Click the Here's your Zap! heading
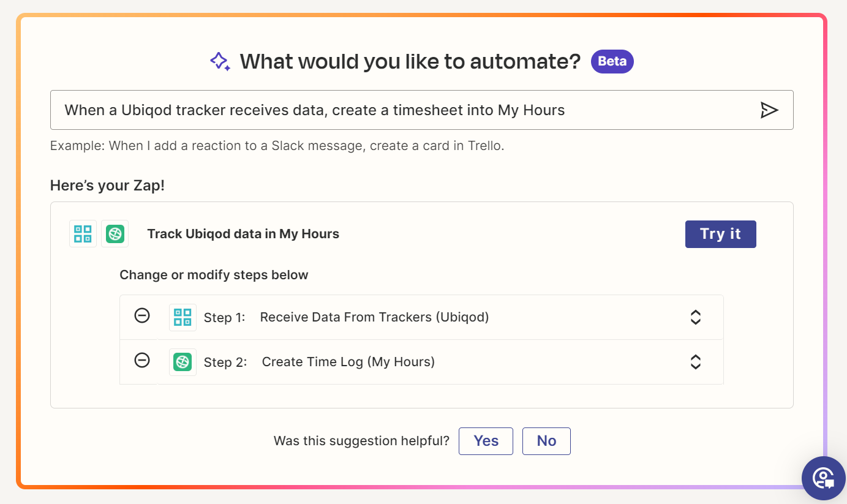The height and width of the screenshot is (504, 847). pyautogui.click(x=107, y=186)
